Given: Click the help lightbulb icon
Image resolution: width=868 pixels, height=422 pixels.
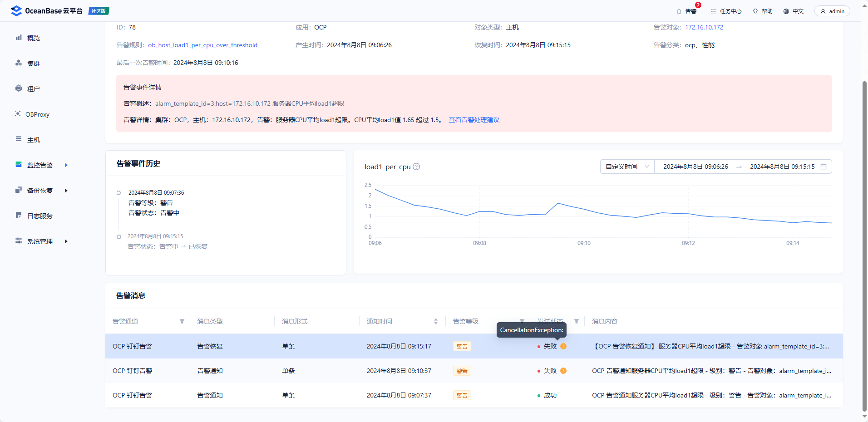Looking at the screenshot, I should tap(755, 11).
